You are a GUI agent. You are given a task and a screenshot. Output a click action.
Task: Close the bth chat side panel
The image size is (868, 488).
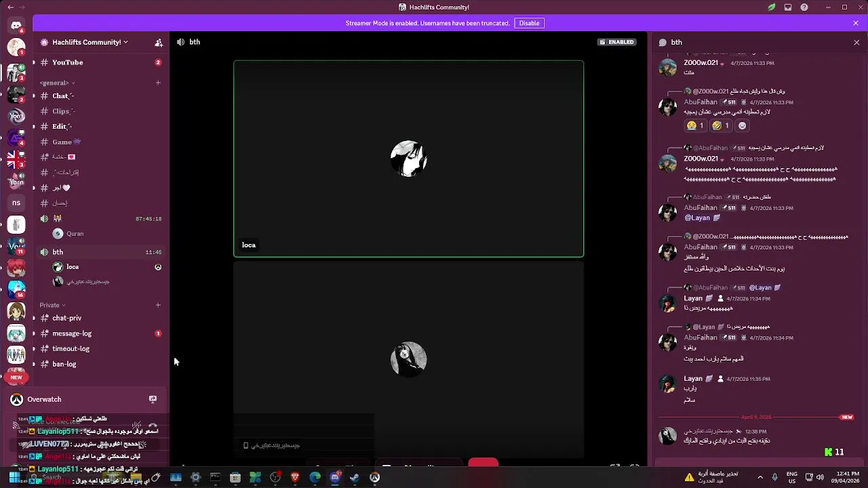856,42
